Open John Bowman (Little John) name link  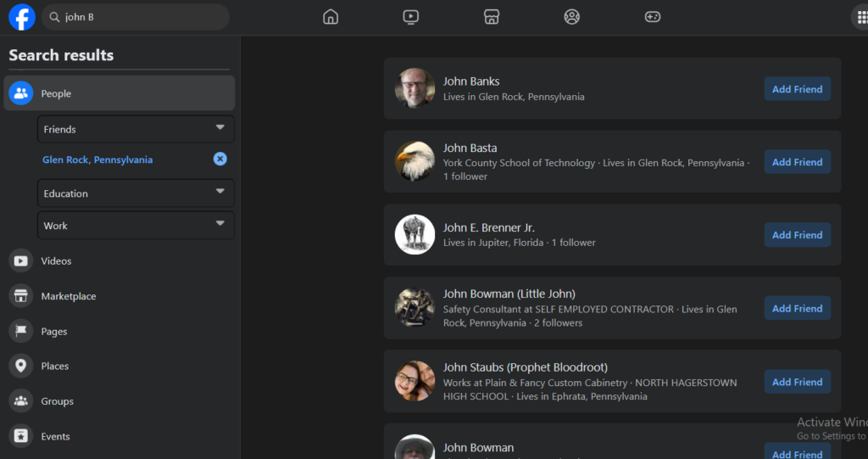[x=509, y=294]
